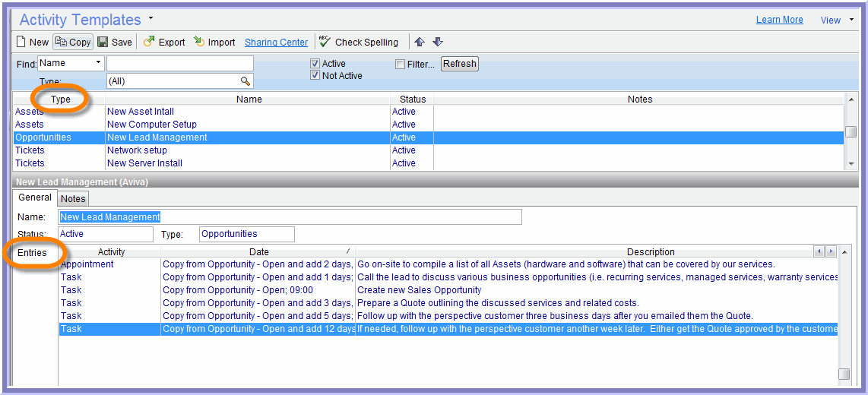Image resolution: width=868 pixels, height=395 pixels.
Task: Toggle the Not Active checkbox
Action: [x=315, y=76]
